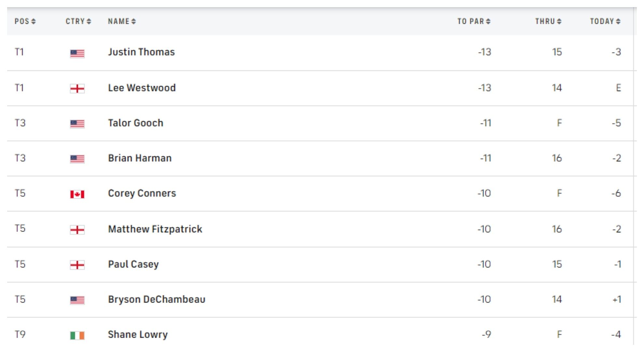The image size is (644, 352).
Task: Sort by TO PAR column header
Action: tap(474, 21)
